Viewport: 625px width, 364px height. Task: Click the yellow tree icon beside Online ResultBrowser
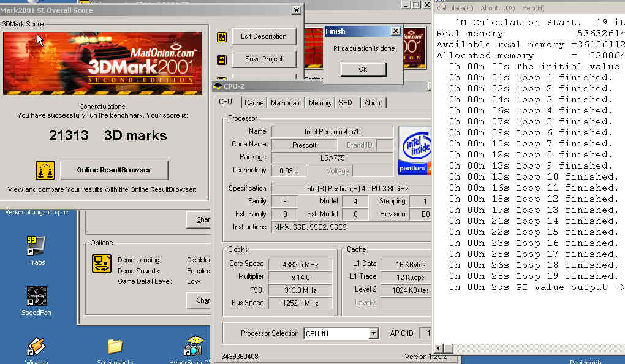point(45,170)
